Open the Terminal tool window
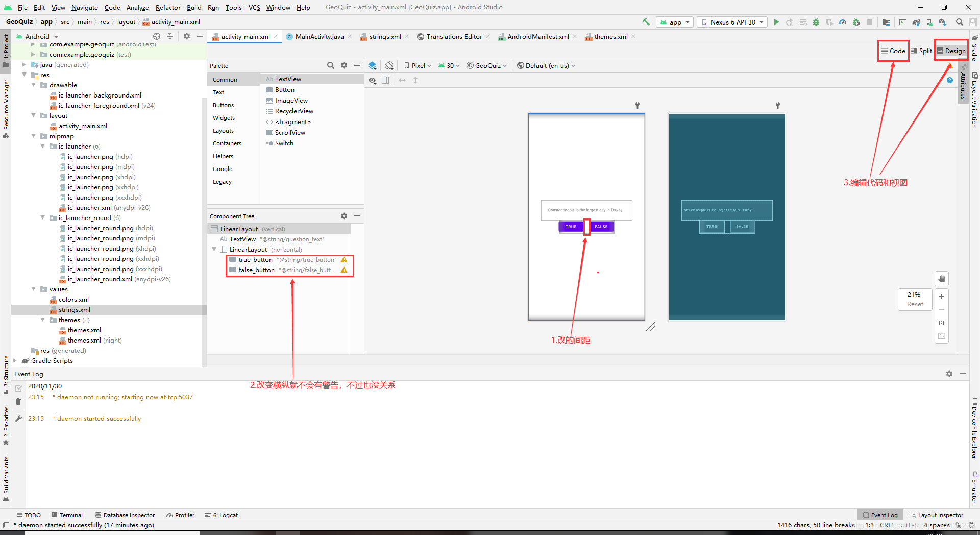The width and height of the screenshot is (980, 535). (66, 515)
